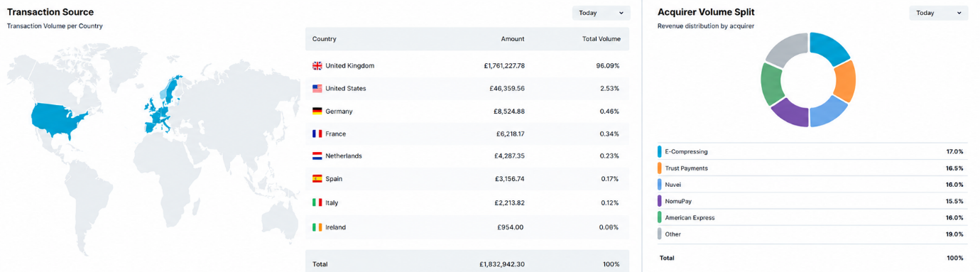980x272 pixels.
Task: Click the Spain flag icon
Action: (317, 179)
